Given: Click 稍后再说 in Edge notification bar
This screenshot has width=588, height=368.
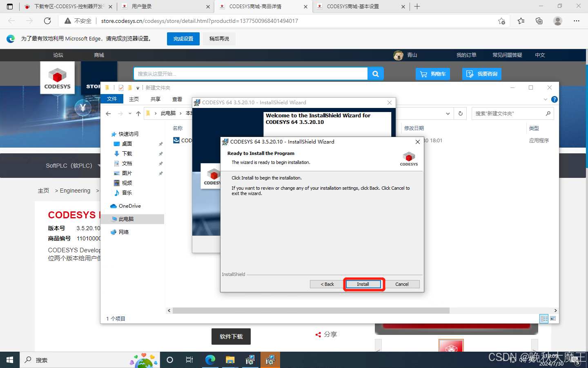Looking at the screenshot, I should (219, 39).
